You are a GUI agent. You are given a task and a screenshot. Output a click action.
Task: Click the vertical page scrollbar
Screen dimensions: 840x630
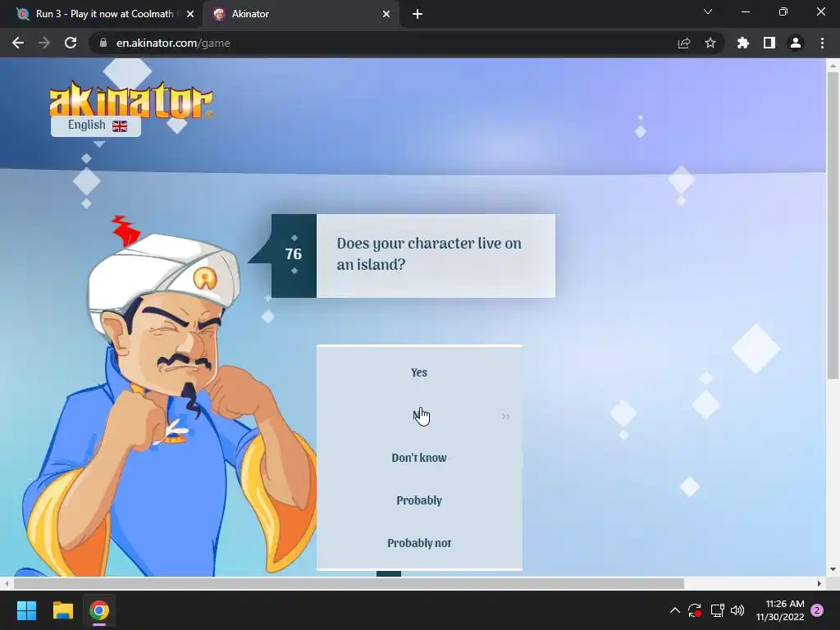(x=833, y=225)
